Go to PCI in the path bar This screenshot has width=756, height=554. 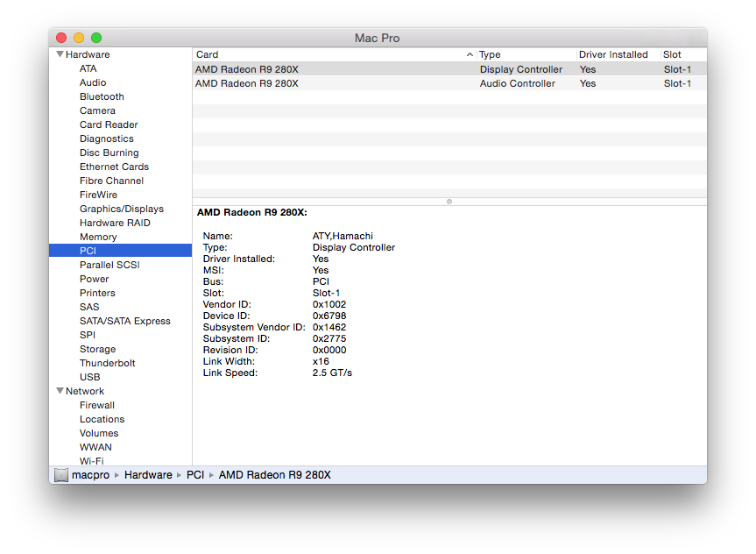195,475
